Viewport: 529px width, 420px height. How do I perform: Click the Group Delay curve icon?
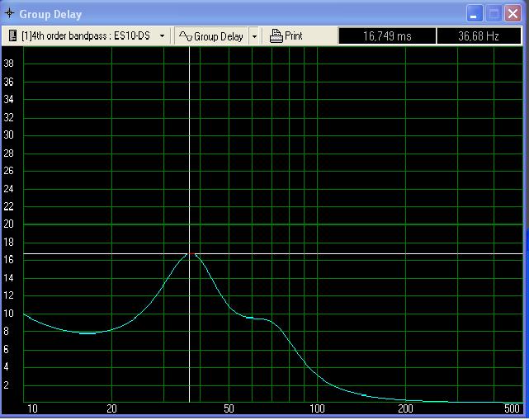point(186,36)
